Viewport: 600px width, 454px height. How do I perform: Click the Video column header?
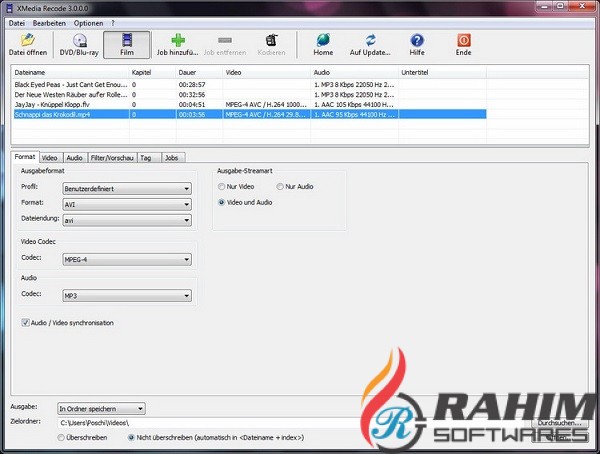(x=266, y=72)
